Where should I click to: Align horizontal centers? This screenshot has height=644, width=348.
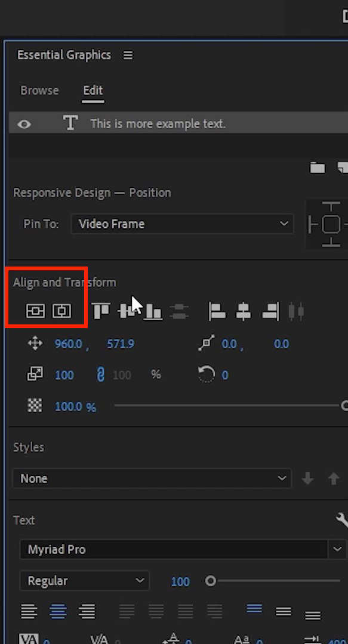243,311
